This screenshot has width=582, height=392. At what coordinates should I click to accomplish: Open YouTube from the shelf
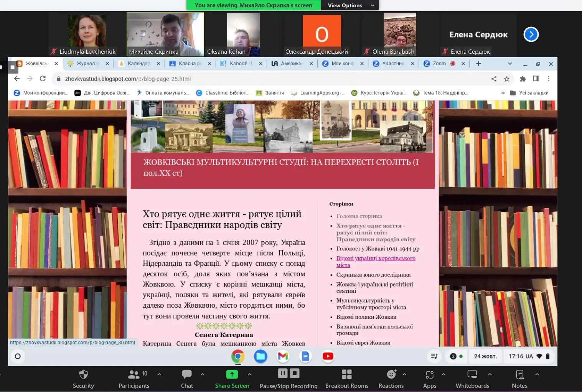point(328,356)
